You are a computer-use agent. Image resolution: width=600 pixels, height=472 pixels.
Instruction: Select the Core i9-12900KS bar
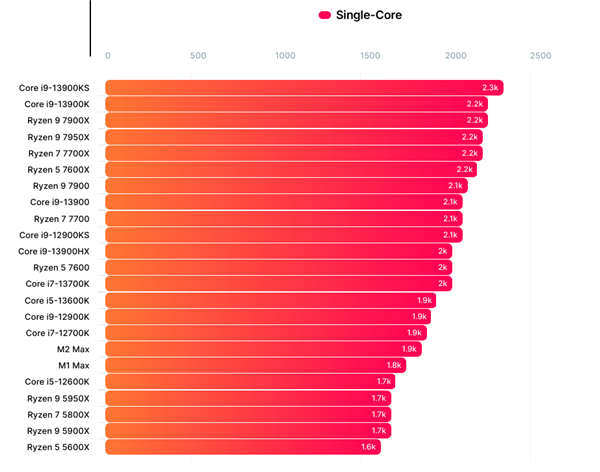(284, 235)
